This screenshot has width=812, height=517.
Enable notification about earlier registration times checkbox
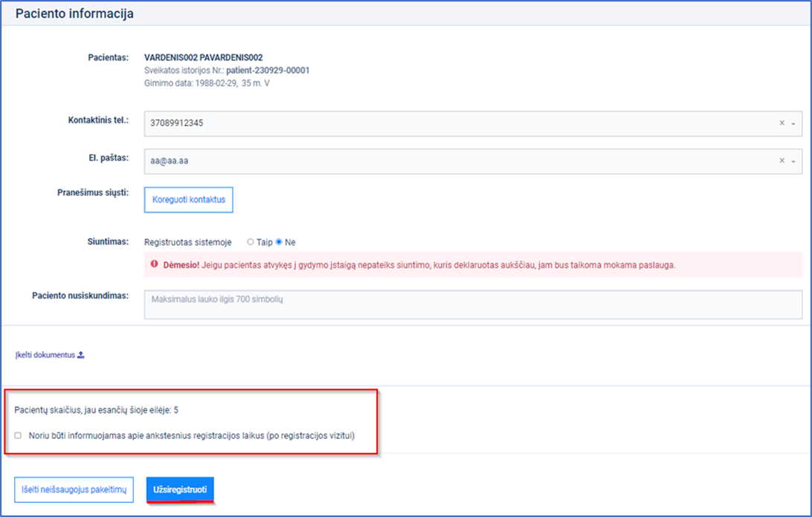click(18, 436)
